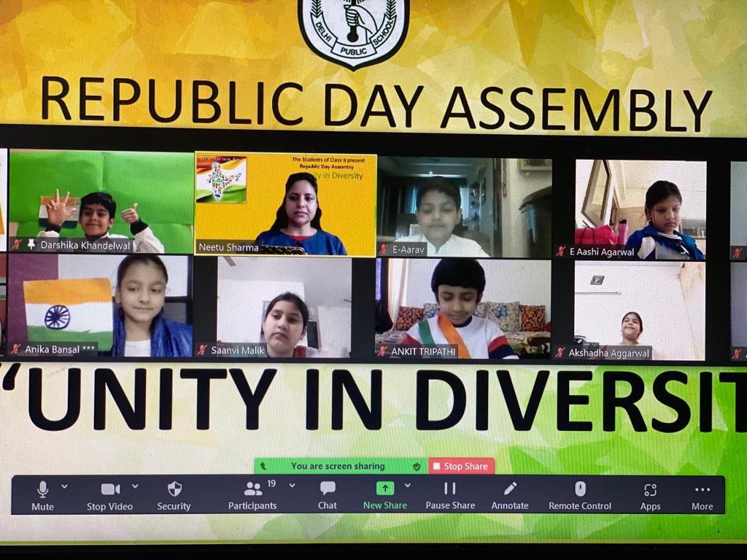
Task: Select ANKIT TRIPATHI's video tile
Action: (463, 309)
